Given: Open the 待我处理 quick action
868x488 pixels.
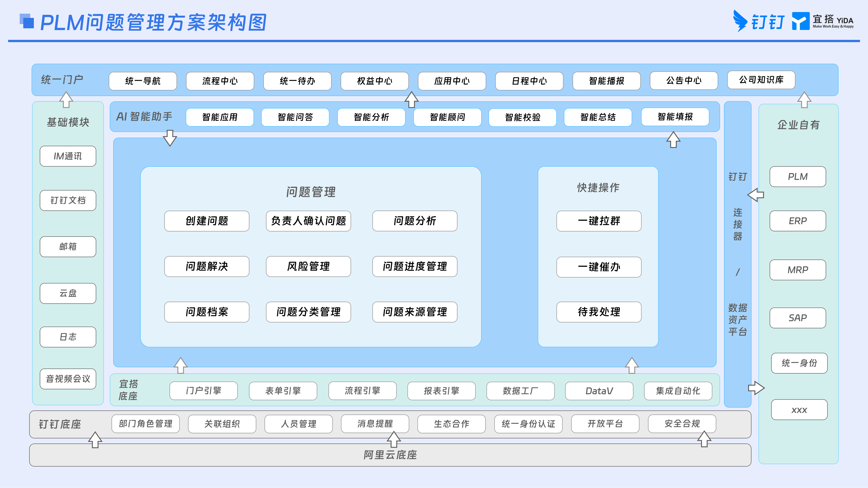Looking at the screenshot, I should tap(599, 312).
